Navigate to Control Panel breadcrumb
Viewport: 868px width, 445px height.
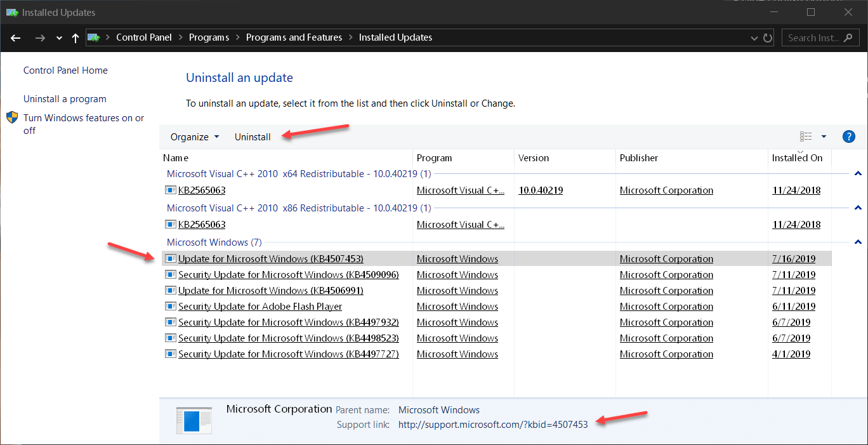coord(144,37)
